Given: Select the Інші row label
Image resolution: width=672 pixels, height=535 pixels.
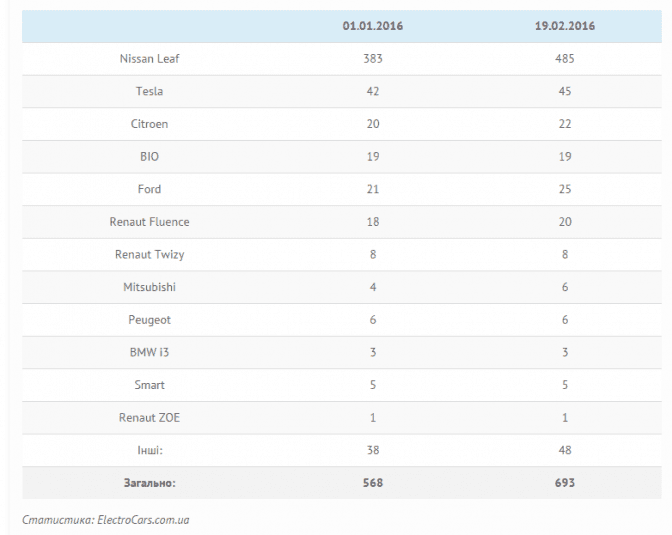Looking at the screenshot, I should 149,450.
